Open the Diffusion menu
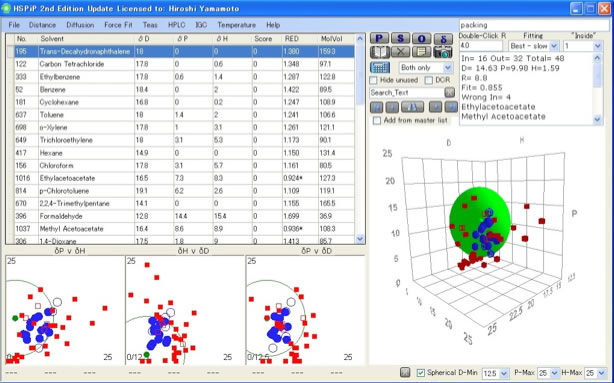The width and height of the screenshot is (614, 383). point(80,25)
